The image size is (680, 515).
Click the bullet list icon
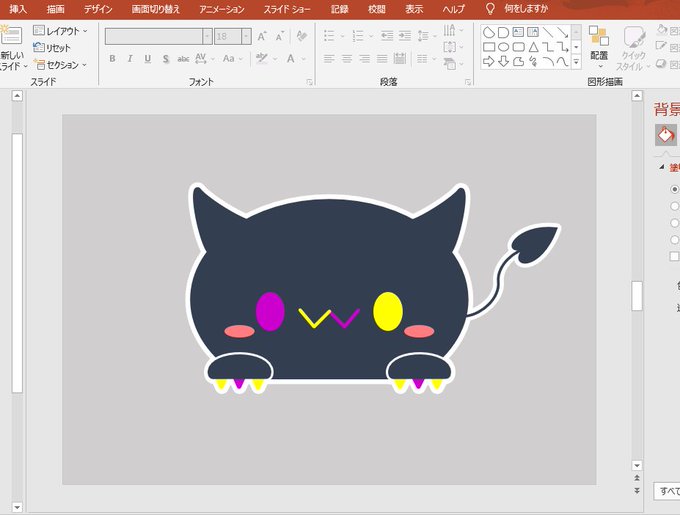point(330,36)
